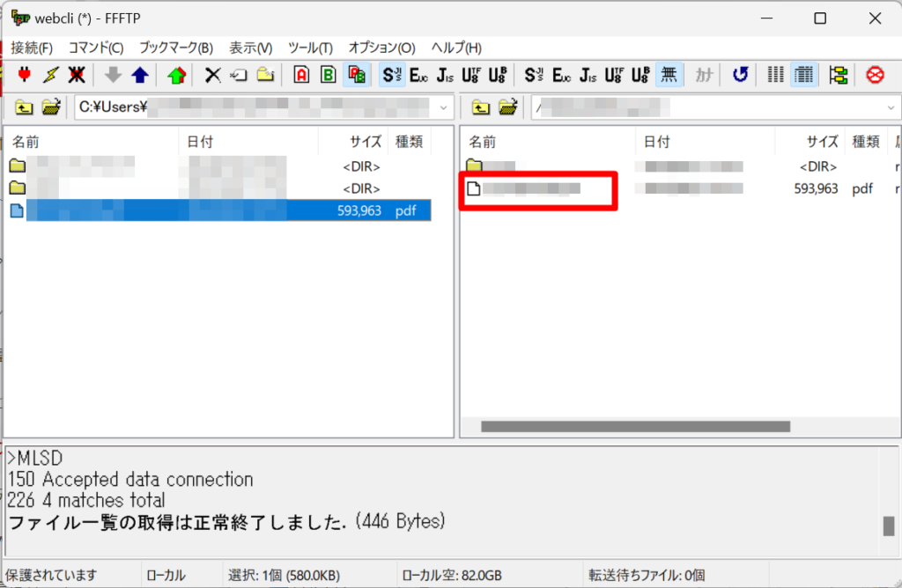Open the 接続(F) menu
The height and width of the screenshot is (588, 902).
pyautogui.click(x=32, y=48)
